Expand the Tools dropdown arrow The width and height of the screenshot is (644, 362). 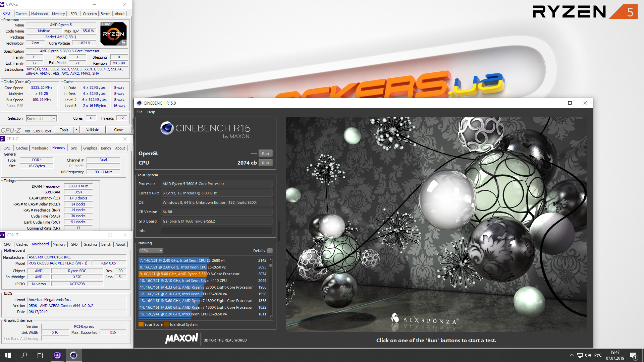tap(76, 130)
